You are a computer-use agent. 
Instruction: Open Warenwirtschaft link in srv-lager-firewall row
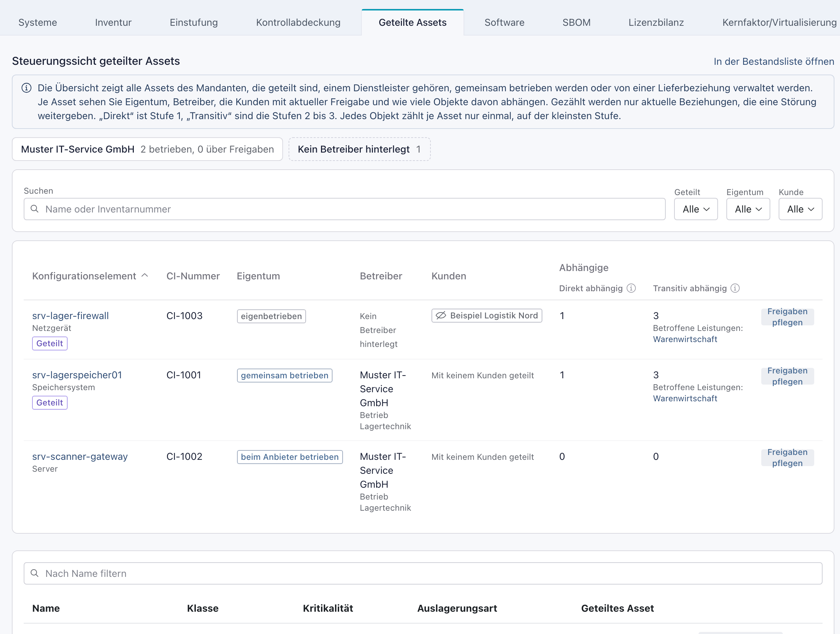point(685,339)
